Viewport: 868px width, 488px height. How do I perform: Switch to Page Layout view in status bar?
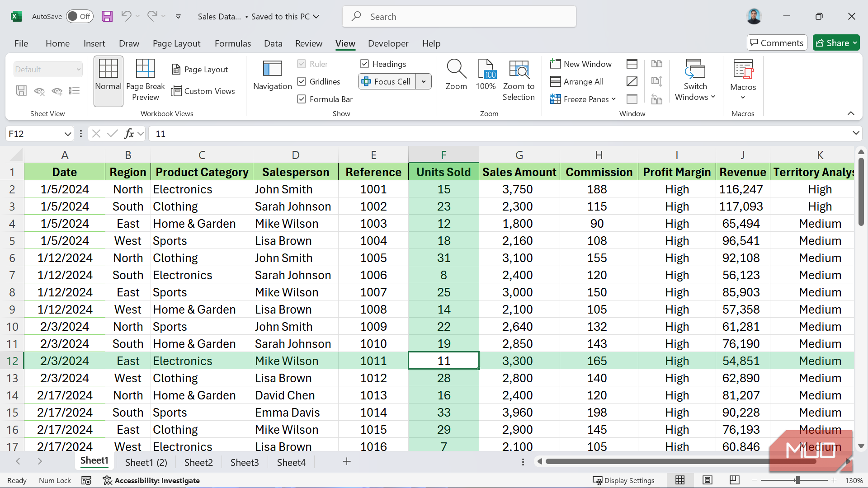[x=708, y=480]
